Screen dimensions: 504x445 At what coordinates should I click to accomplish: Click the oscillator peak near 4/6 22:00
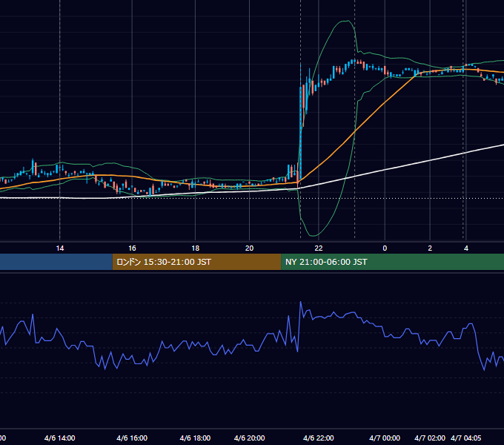[300, 302]
